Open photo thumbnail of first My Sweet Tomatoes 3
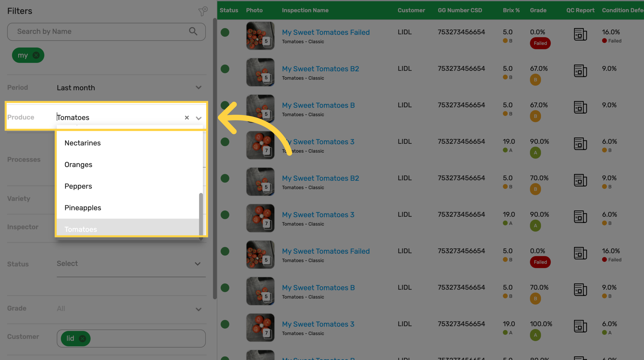 pos(260,145)
